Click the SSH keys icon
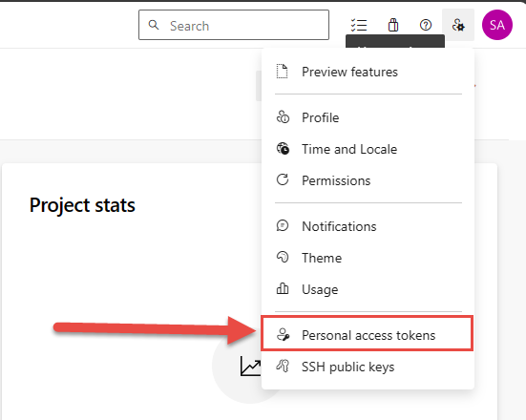The width and height of the screenshot is (526, 420). 283,367
